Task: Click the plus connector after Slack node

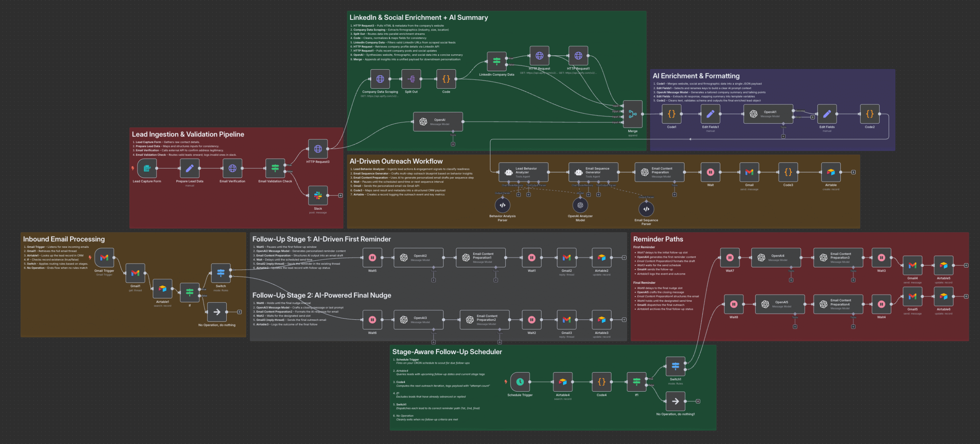Action: [x=340, y=195]
